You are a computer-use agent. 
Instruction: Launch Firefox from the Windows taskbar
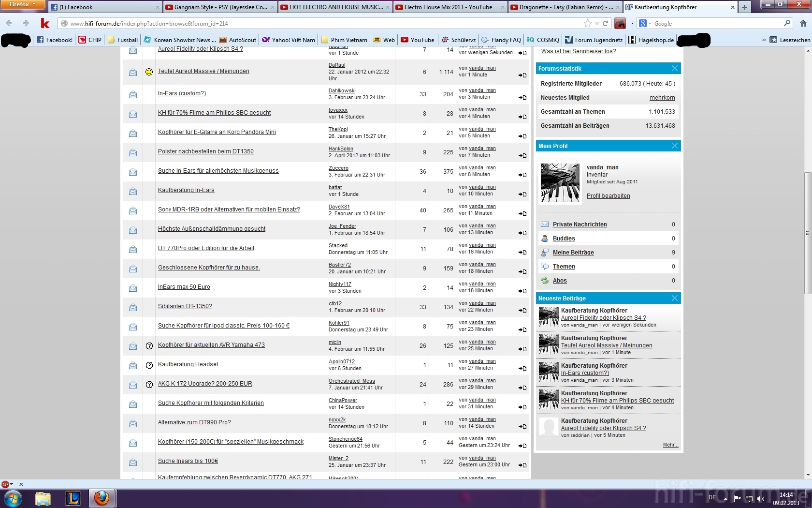(101, 498)
